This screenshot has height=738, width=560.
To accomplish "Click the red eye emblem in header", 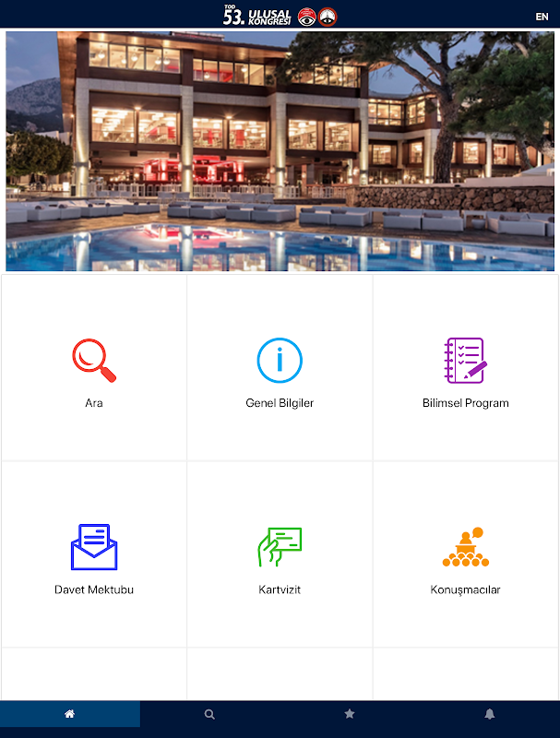I will tap(307, 17).
